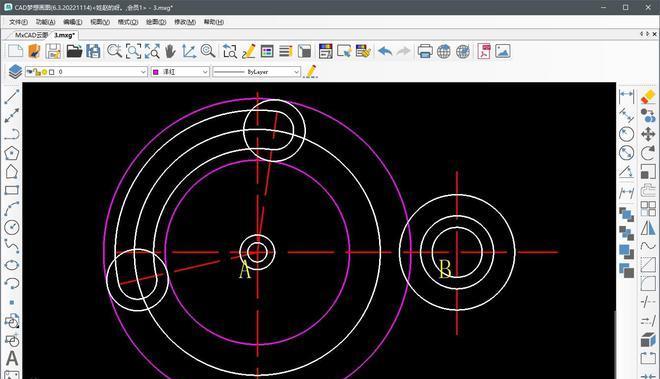The height and width of the screenshot is (379, 660).
Task: Select the Arc drawing tool
Action: point(11,209)
